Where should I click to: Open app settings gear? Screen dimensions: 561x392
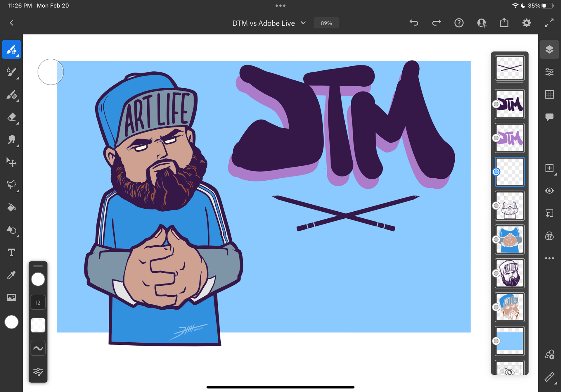pyautogui.click(x=527, y=23)
